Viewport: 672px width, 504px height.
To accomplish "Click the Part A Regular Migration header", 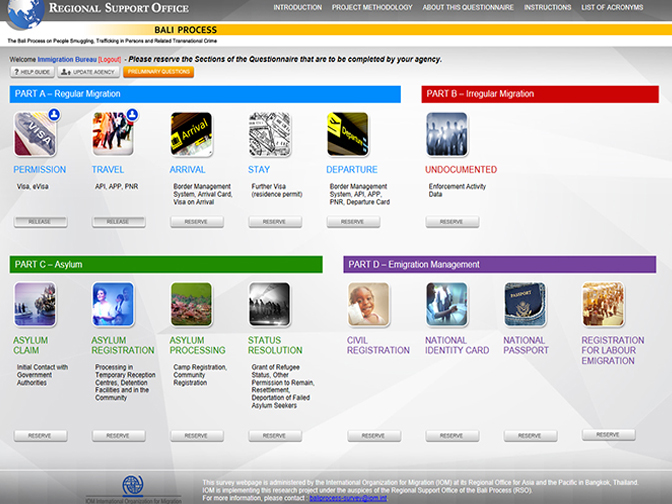I will pyautogui.click(x=205, y=94).
